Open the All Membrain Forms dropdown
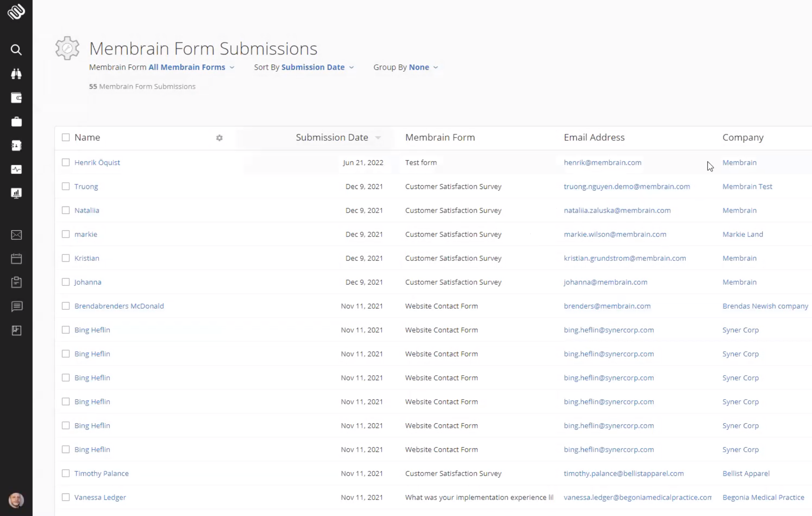812x516 pixels. pos(190,67)
